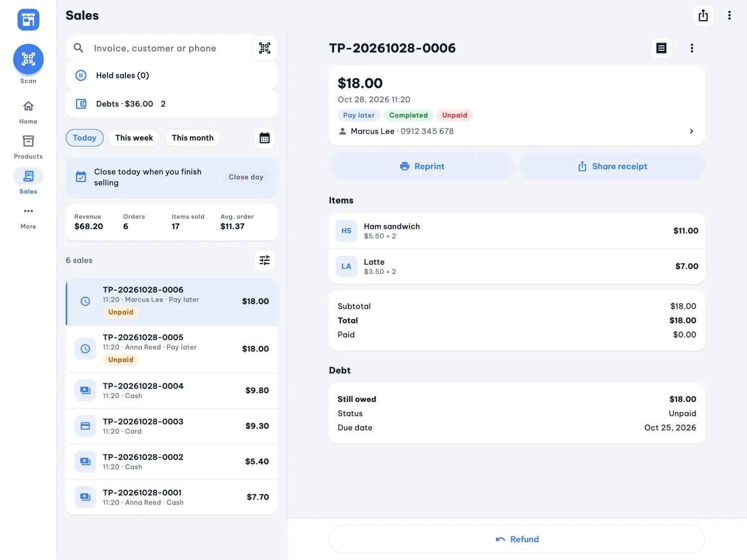Click Share receipt button
Viewport: 747px width, 560px height.
point(613,166)
